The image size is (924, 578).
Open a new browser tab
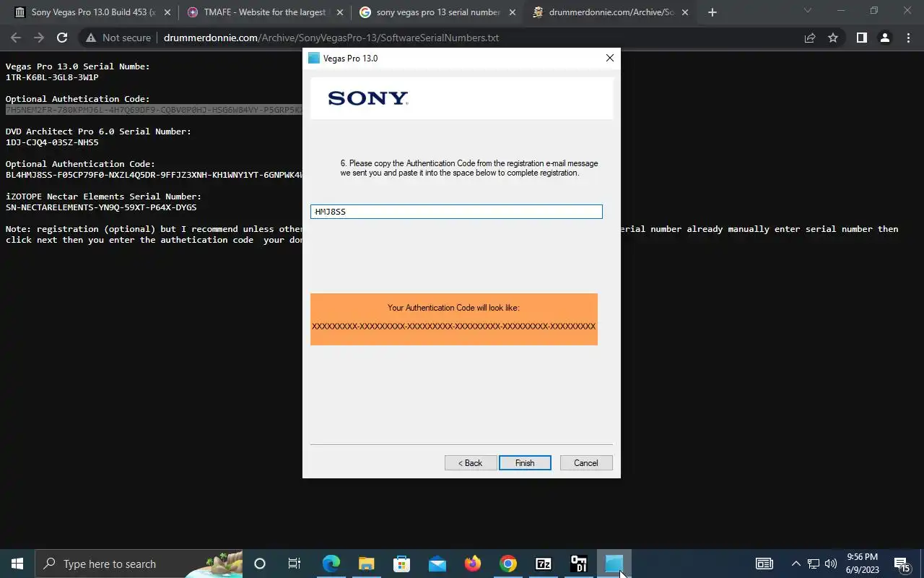click(x=712, y=12)
